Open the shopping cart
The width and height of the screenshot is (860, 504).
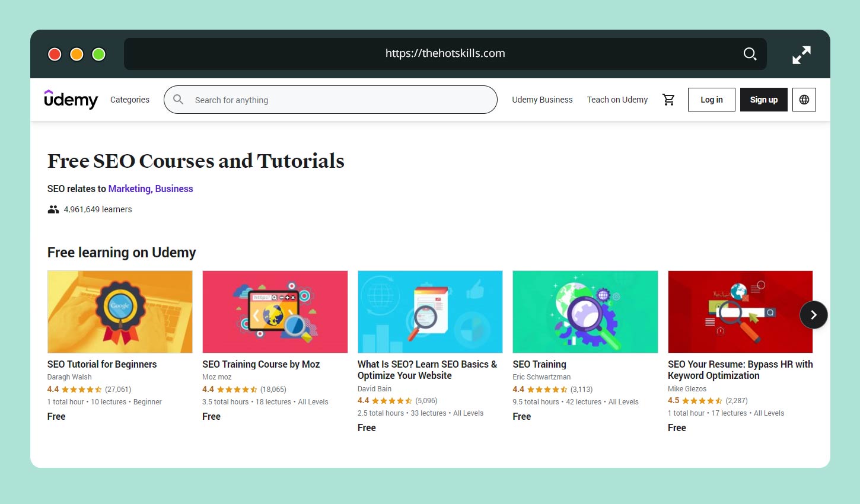pyautogui.click(x=669, y=100)
